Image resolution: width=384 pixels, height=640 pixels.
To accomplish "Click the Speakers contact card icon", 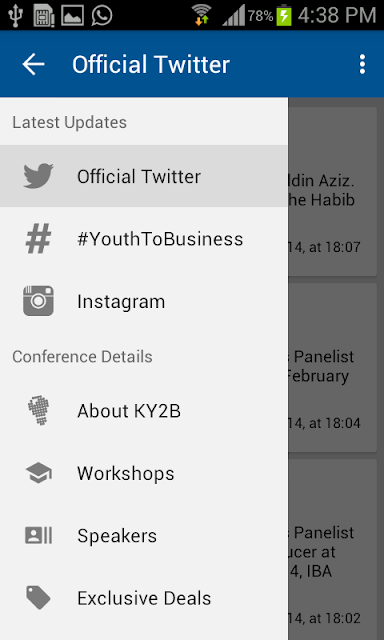I will [38, 536].
